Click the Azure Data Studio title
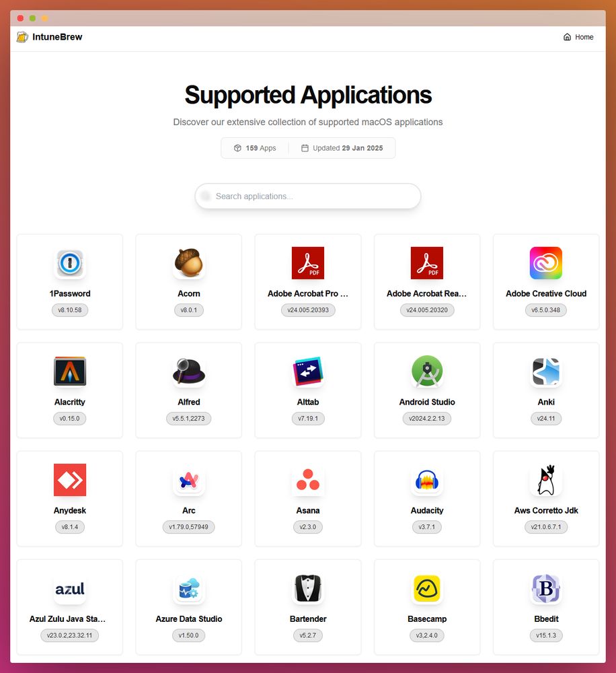Viewport: 616px width, 673px height. (189, 619)
